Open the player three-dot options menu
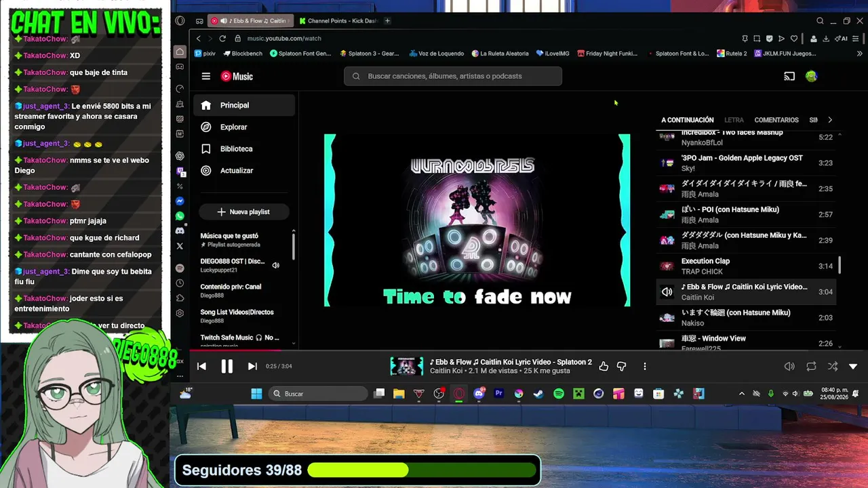This screenshot has height=488, width=868. click(x=644, y=366)
